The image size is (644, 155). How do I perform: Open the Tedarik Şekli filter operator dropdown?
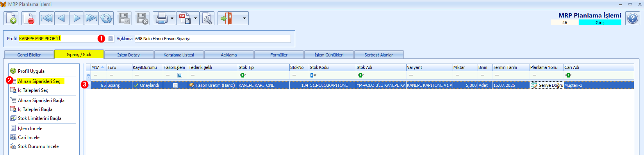[x=193, y=76]
